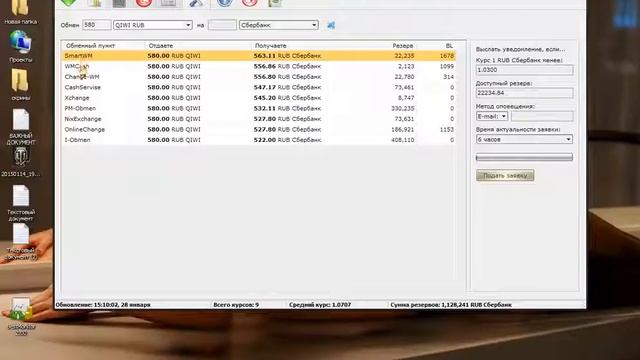Open the 'Проекты' desktop icon
Viewport: 640px width, 360px height.
[x=20, y=47]
